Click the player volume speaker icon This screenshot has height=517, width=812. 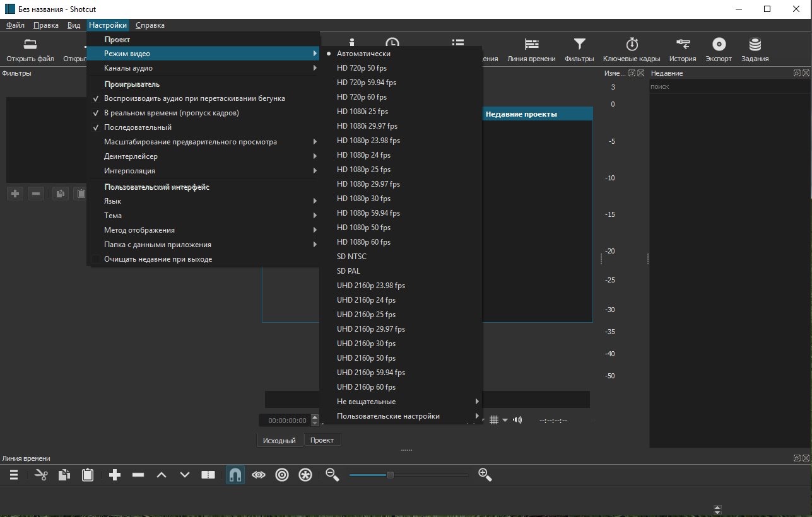coord(517,420)
